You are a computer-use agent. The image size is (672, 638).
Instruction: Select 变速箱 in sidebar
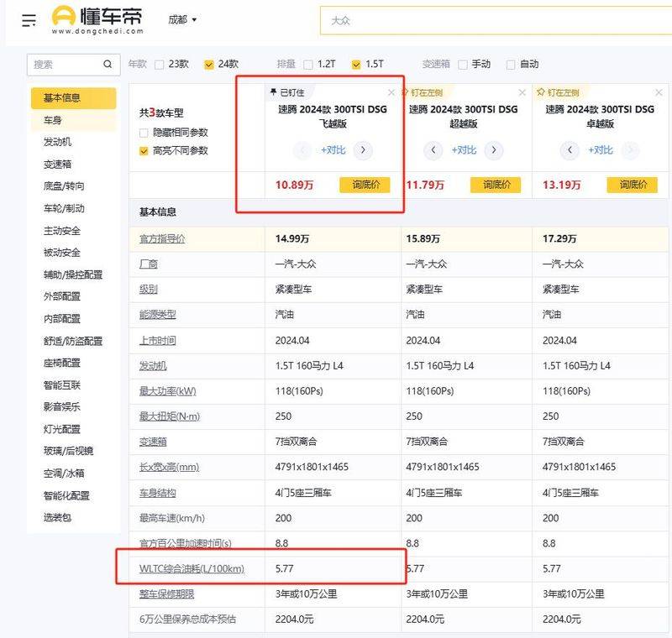(x=57, y=164)
